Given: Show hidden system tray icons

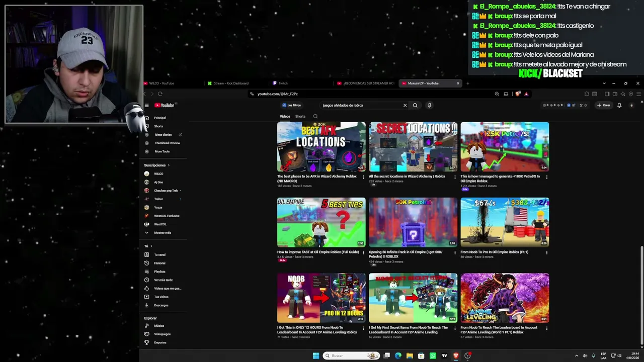Looking at the screenshot, I should (577, 356).
